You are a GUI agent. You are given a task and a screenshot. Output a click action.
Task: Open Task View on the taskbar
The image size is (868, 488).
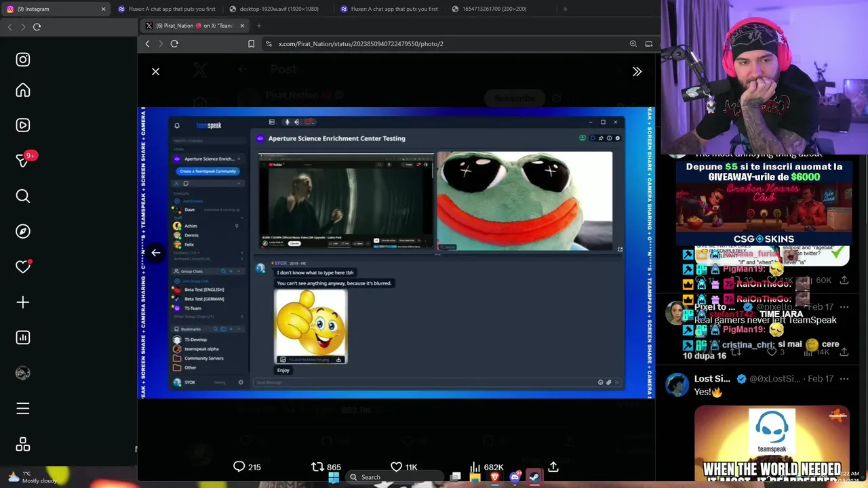point(456,477)
